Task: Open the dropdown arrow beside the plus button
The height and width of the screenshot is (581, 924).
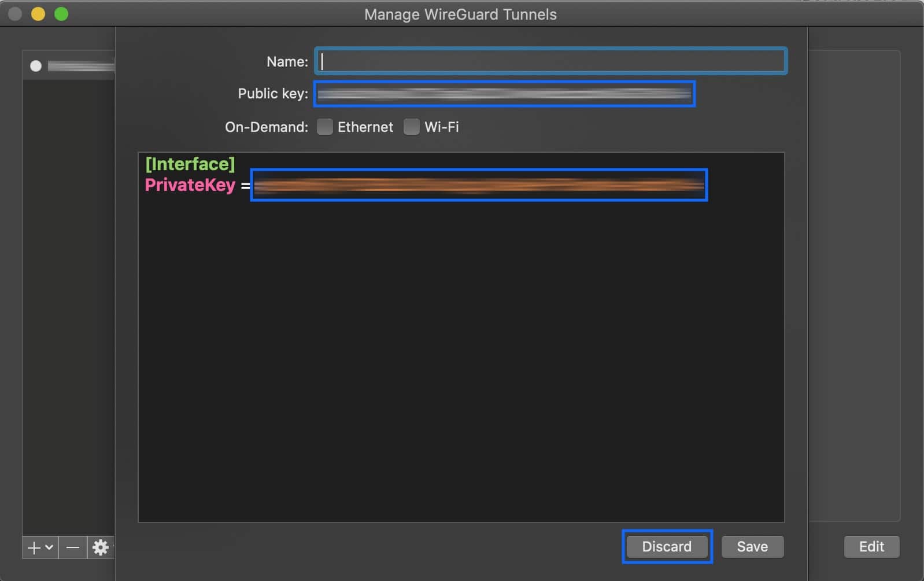Action: click(49, 547)
